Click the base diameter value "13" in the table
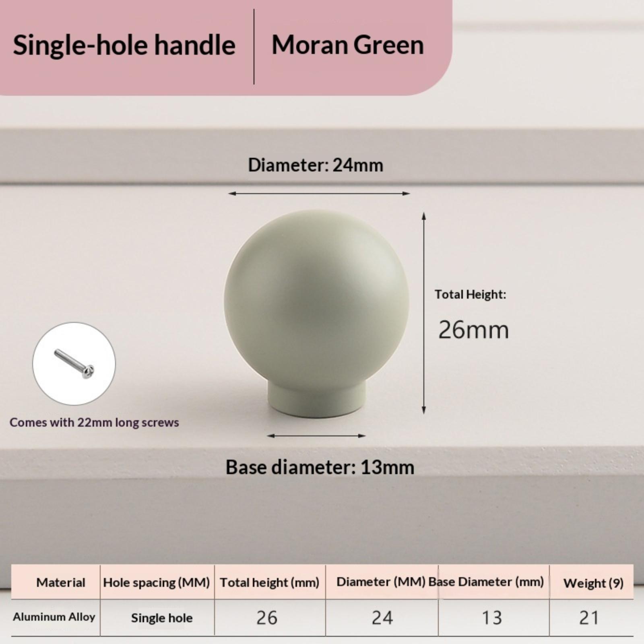644x644 pixels. [x=492, y=618]
